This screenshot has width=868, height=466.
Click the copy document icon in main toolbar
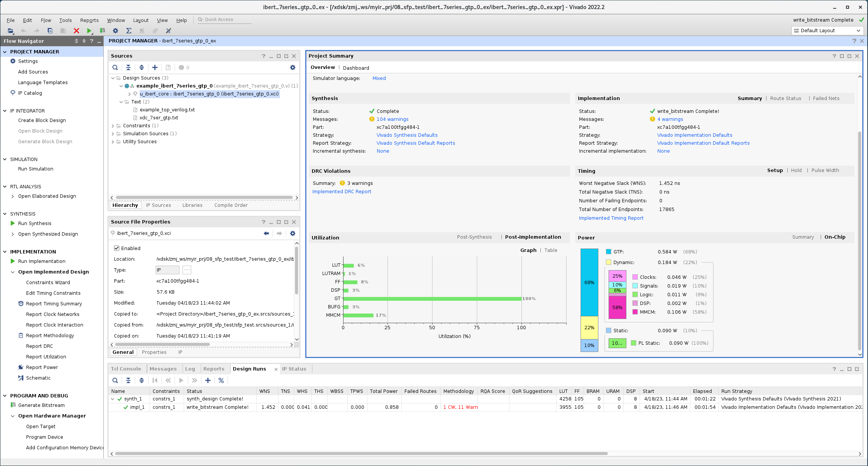tap(50, 31)
